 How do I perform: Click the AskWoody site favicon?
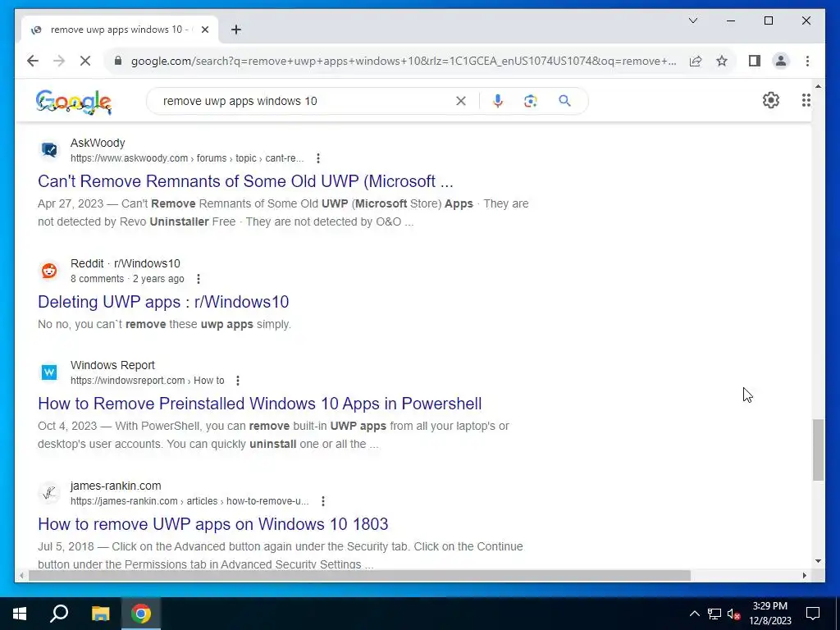(x=49, y=150)
